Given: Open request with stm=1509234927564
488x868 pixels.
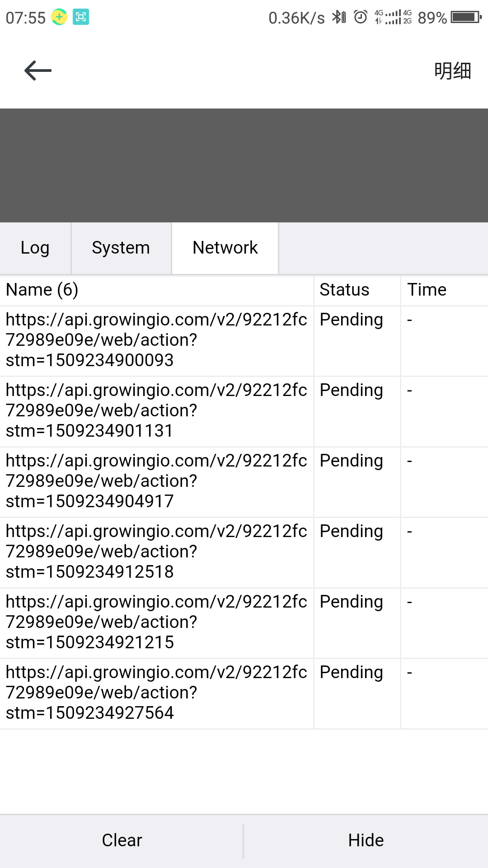Looking at the screenshot, I should (244, 693).
